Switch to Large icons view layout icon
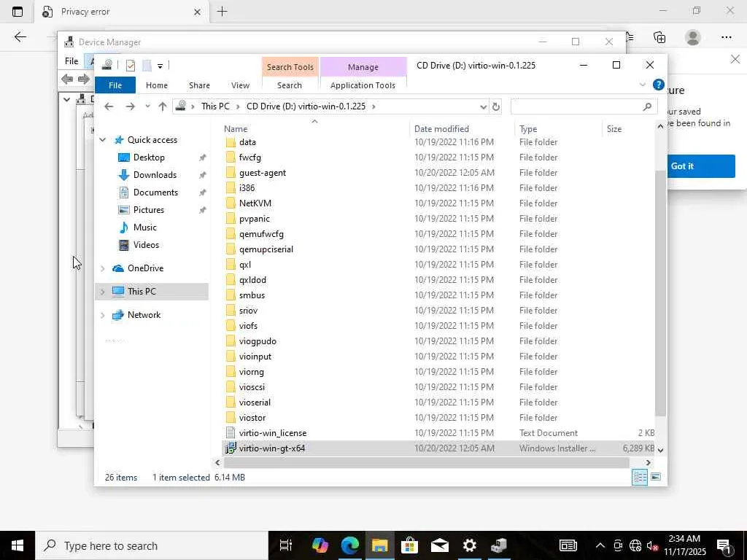Viewport: 747px width, 560px height. click(x=656, y=477)
